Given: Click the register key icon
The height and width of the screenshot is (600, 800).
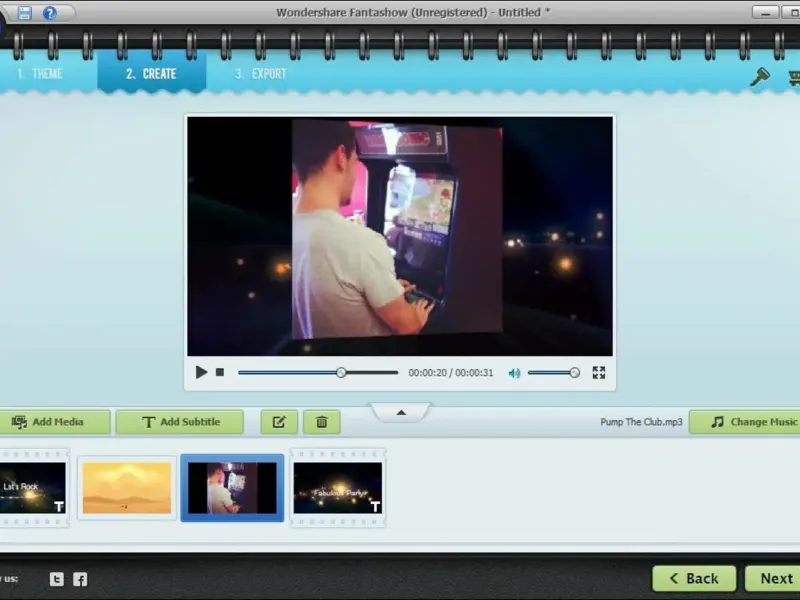Looking at the screenshot, I should pyautogui.click(x=760, y=77).
